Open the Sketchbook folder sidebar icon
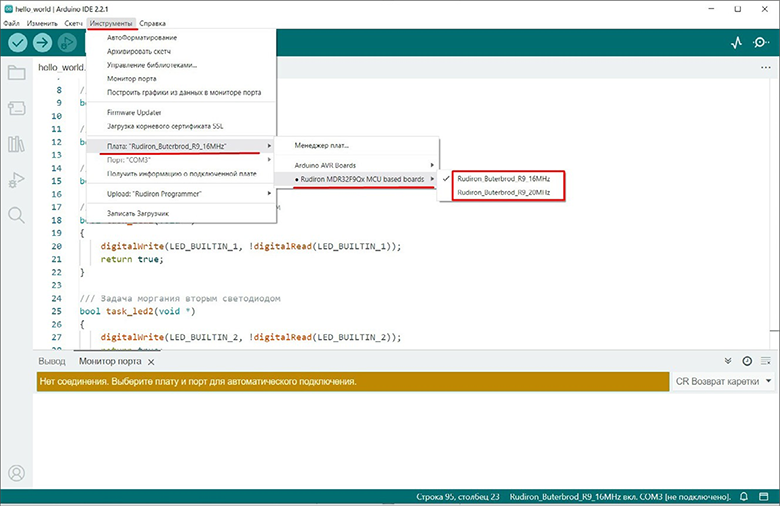Image resolution: width=780 pixels, height=506 pixels. pos(16,73)
